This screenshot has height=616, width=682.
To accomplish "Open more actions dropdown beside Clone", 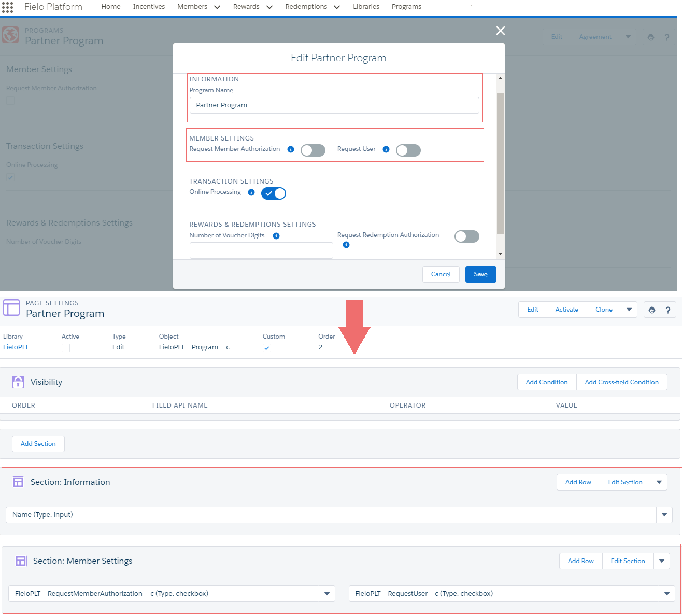I will click(629, 310).
